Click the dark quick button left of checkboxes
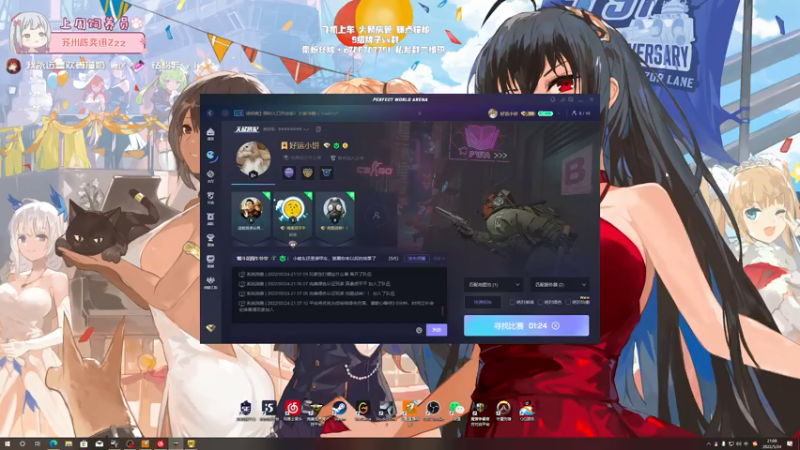 point(483,302)
